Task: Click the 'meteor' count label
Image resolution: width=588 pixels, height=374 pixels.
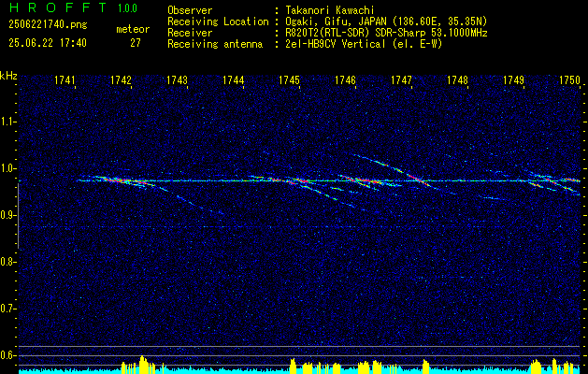Action: [x=133, y=29]
